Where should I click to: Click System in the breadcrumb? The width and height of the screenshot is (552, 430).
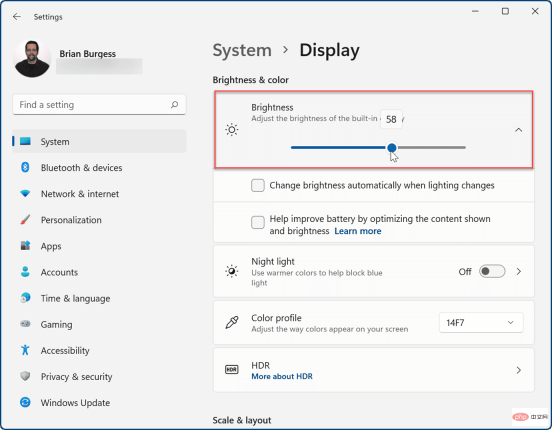click(242, 50)
